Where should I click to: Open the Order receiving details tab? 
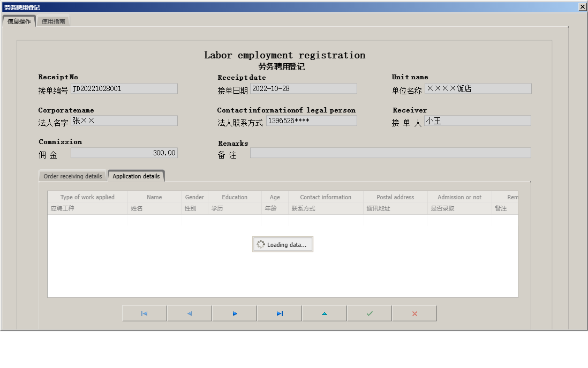(x=73, y=176)
